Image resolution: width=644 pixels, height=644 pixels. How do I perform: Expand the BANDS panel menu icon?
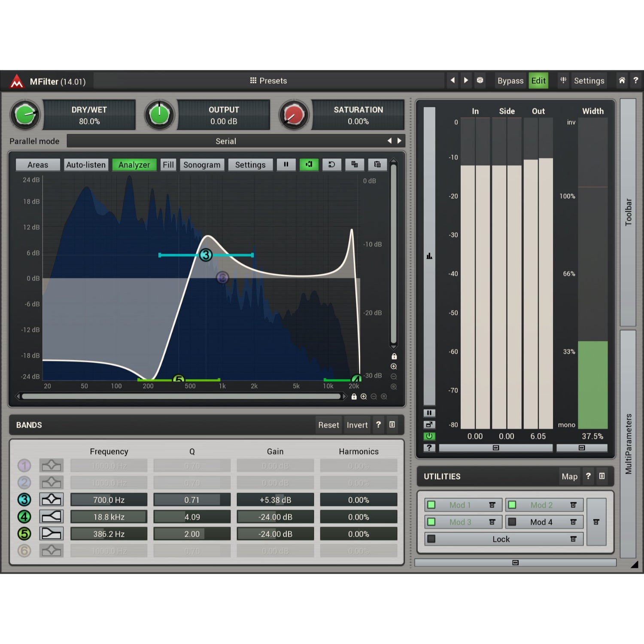tap(392, 425)
